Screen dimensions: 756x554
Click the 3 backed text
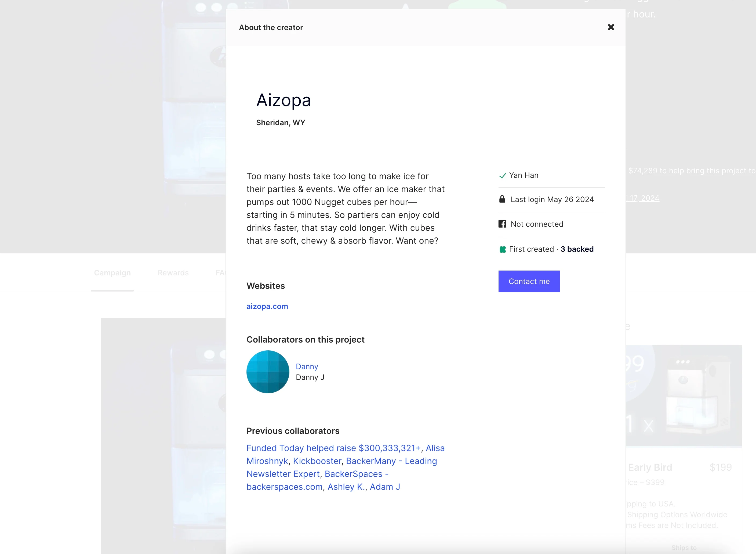click(577, 249)
